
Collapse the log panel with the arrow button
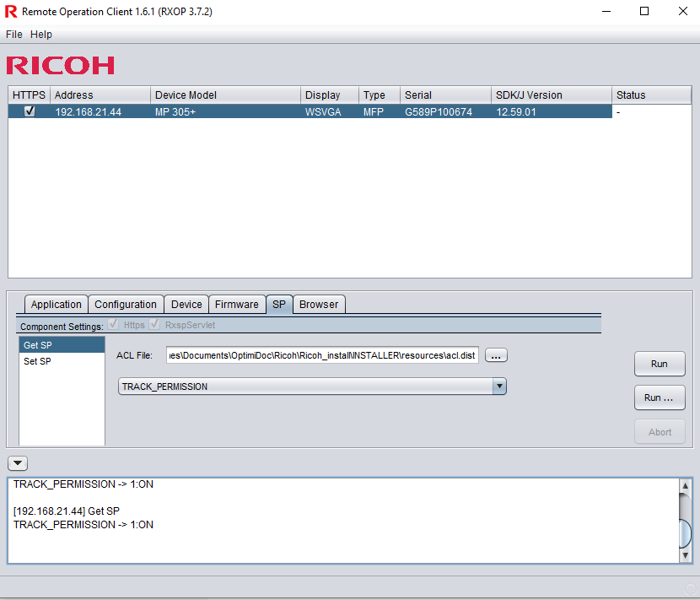click(x=18, y=463)
